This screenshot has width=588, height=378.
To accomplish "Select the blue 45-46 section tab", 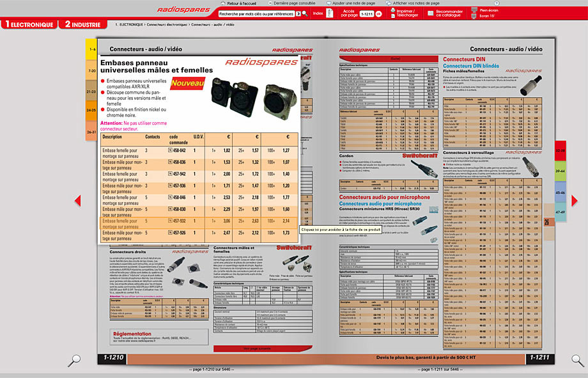I will (561, 192).
